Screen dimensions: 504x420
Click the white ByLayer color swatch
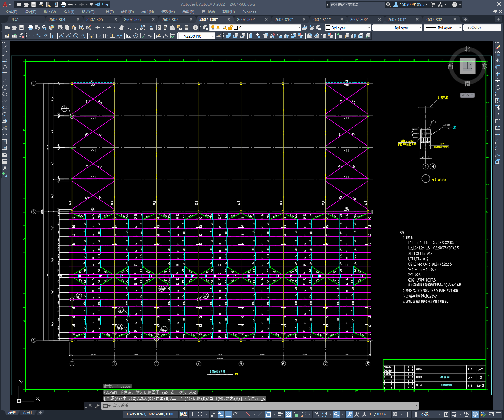(x=328, y=28)
